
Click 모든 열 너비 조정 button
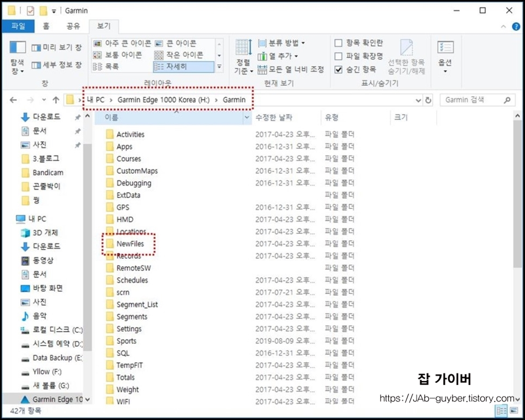pos(291,69)
